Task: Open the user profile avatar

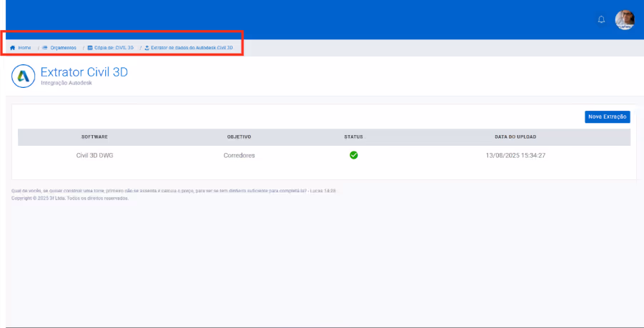Action: [625, 20]
